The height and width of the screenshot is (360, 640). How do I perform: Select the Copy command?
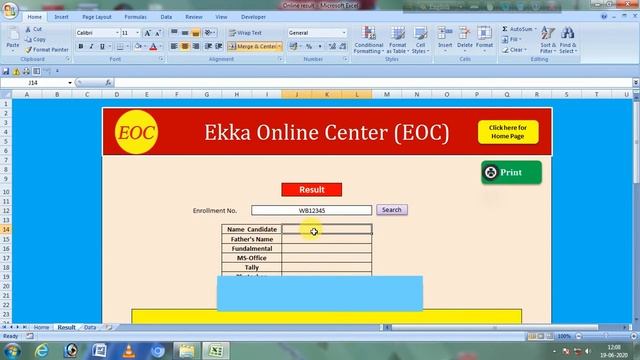click(x=35, y=40)
